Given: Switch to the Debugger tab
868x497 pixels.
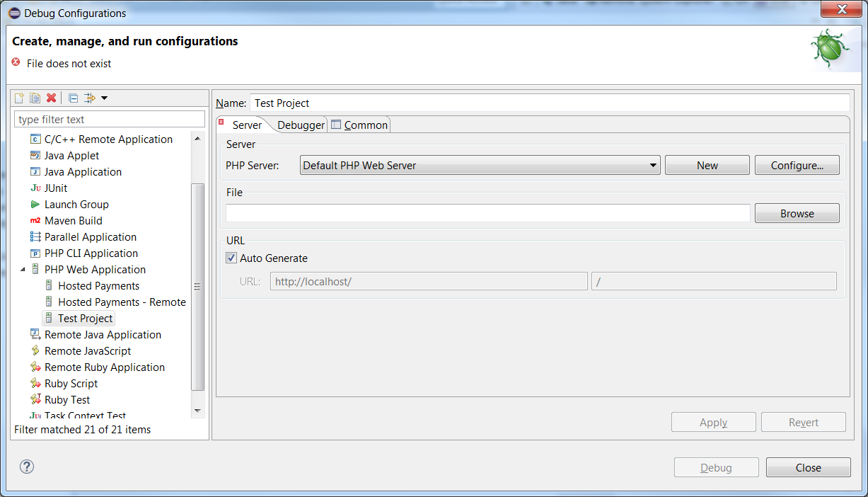Looking at the screenshot, I should click(x=300, y=125).
